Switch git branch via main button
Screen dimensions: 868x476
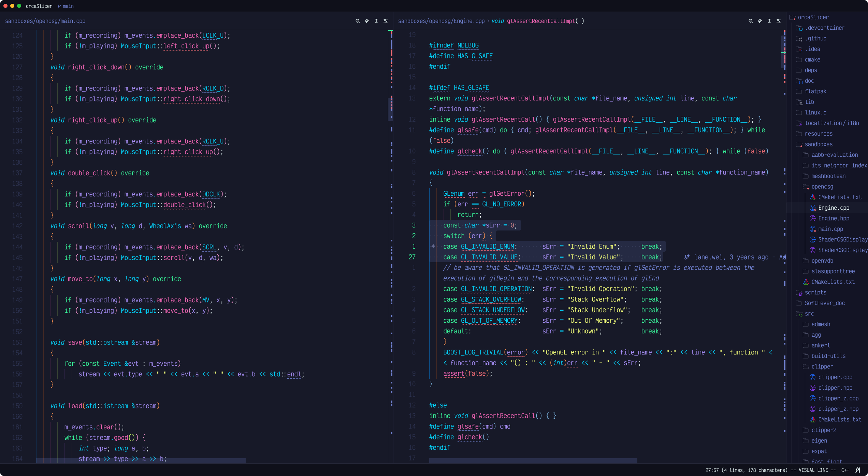tap(66, 6)
